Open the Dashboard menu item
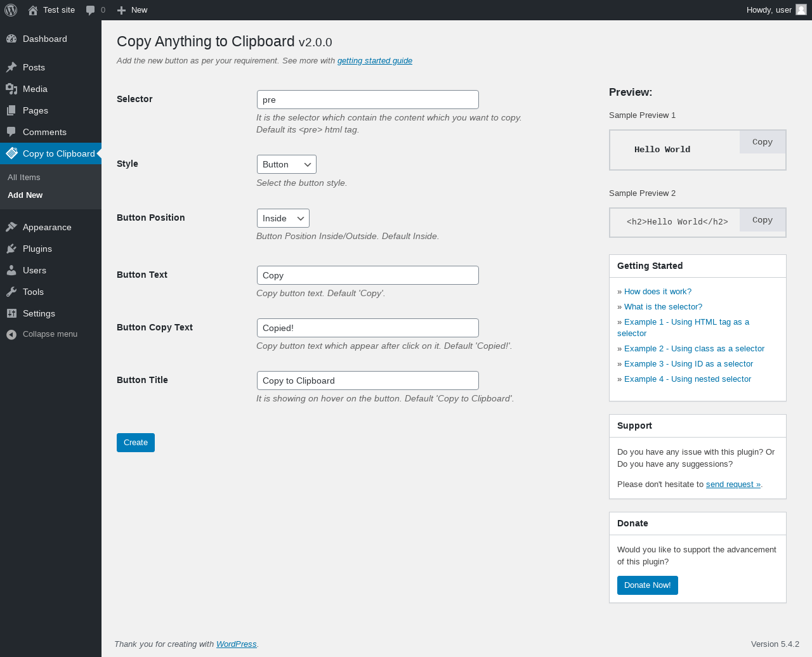 pos(44,39)
